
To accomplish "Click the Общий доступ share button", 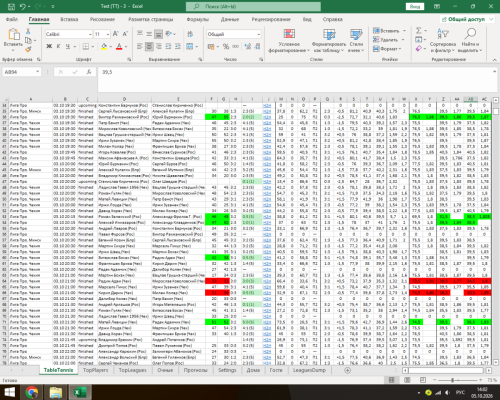I will (x=467, y=19).
